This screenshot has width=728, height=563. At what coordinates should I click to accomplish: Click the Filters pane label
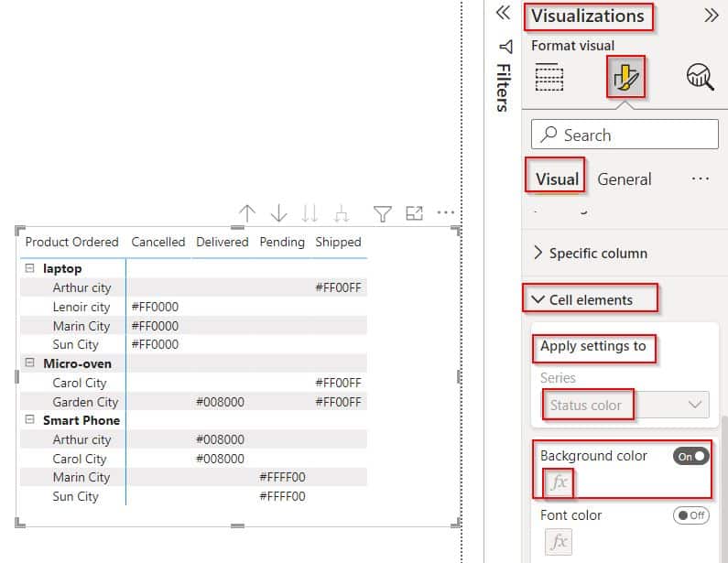pyautogui.click(x=504, y=87)
